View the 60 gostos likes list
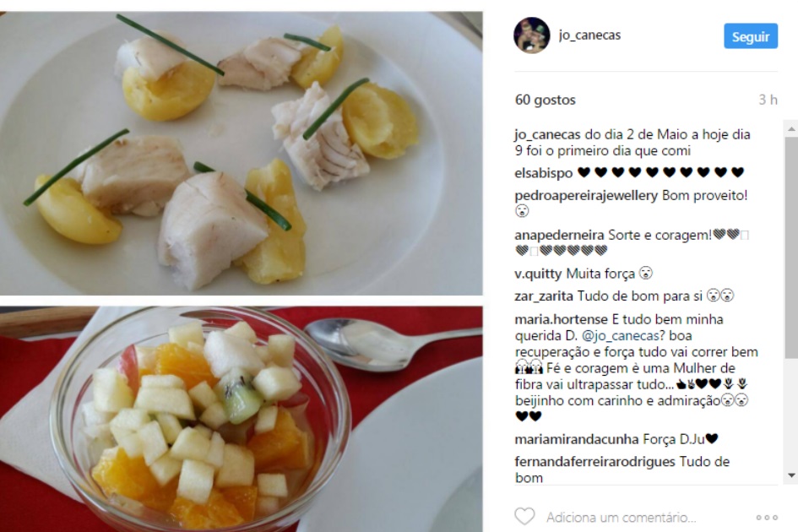 [x=545, y=100]
